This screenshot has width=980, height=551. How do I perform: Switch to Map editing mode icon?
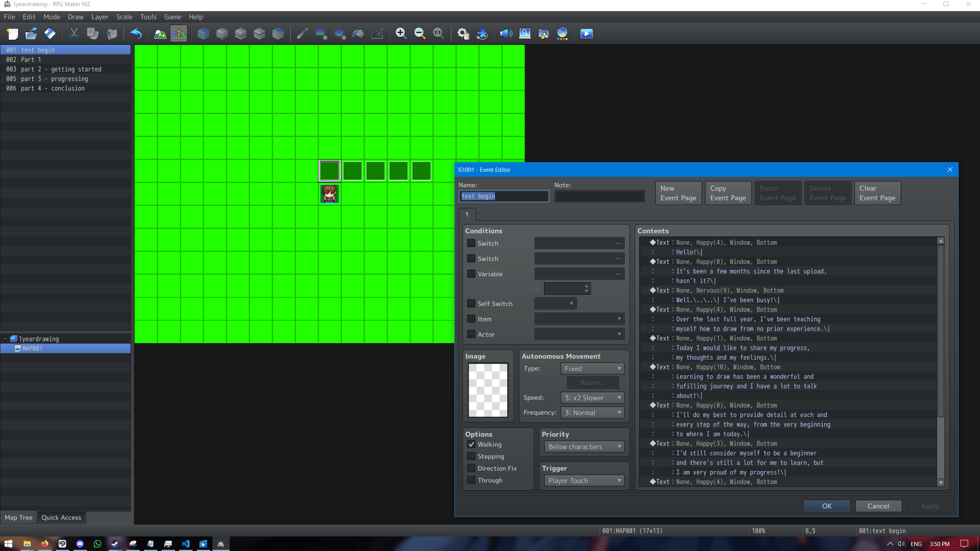(x=160, y=34)
